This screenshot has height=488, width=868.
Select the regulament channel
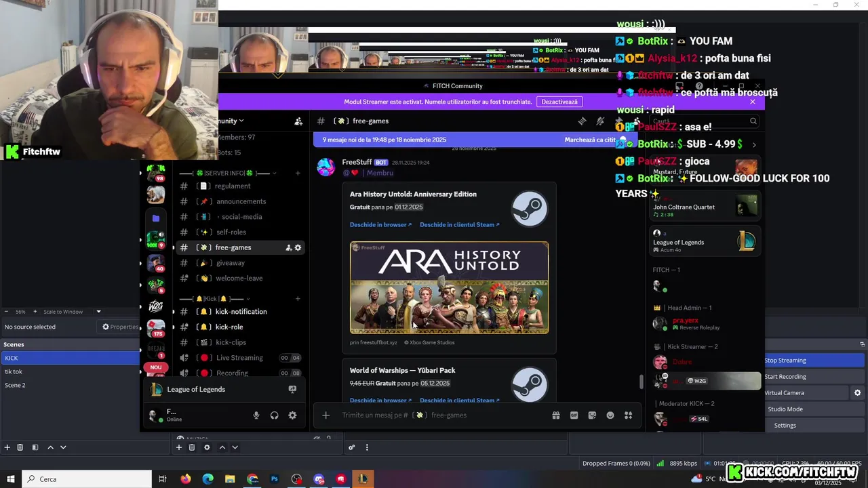pos(240,186)
